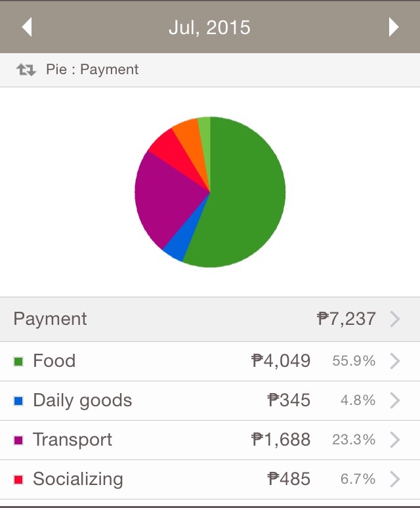Expand the Payment total row chevron
The height and width of the screenshot is (508, 420).
click(395, 319)
